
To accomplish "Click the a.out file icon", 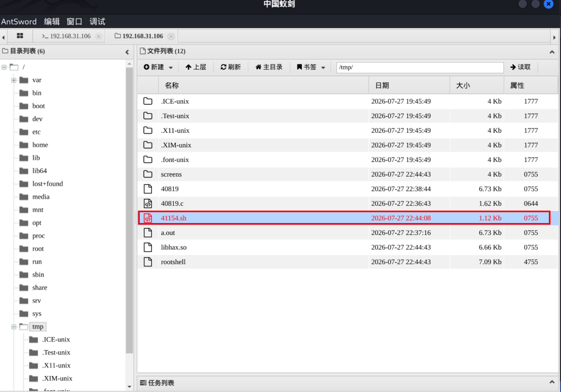I will pyautogui.click(x=148, y=232).
